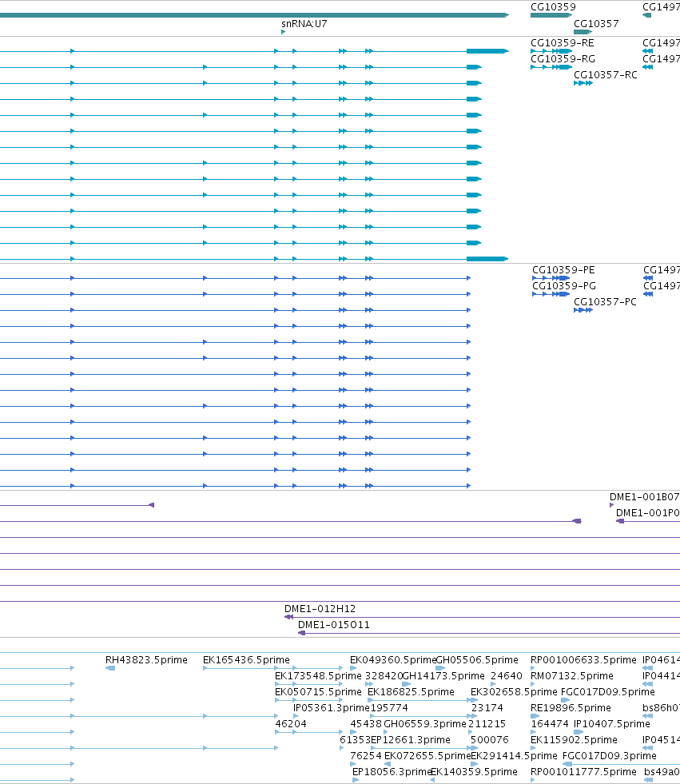Click the 46204 feature label
Image resolution: width=680 pixels, height=784 pixels.
(x=291, y=724)
